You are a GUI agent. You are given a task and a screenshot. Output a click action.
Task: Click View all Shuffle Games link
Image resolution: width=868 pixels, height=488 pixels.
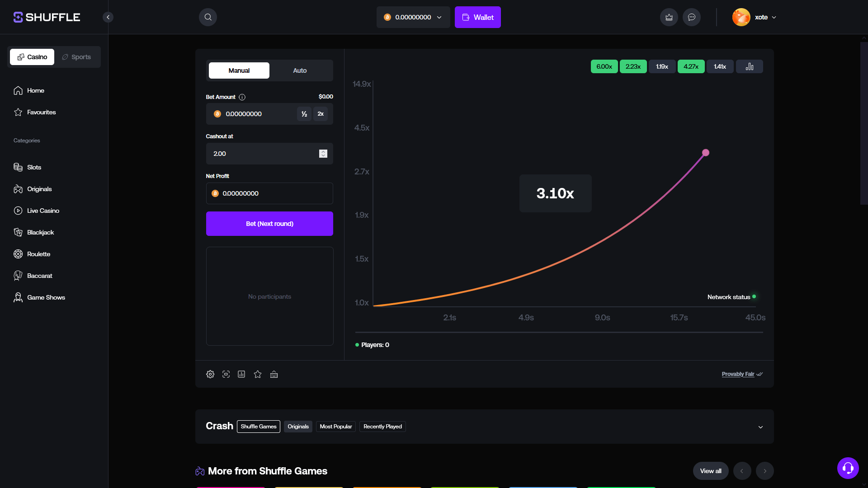pyautogui.click(x=711, y=471)
